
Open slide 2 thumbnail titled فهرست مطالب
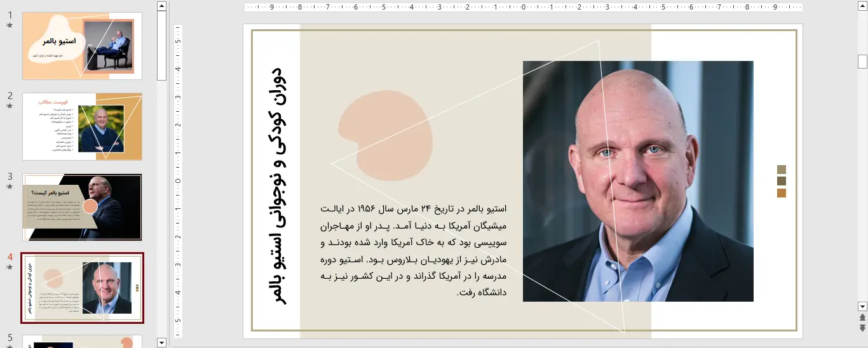pyautogui.click(x=82, y=126)
